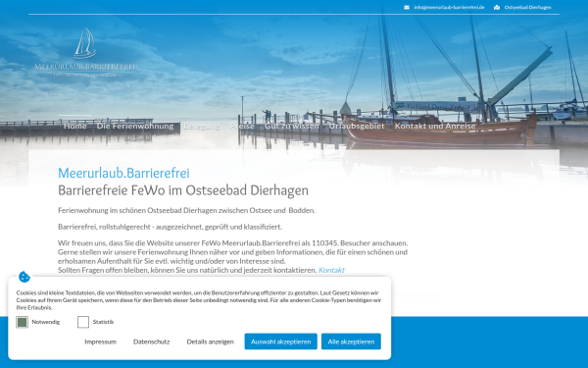This screenshot has height=368, width=588.
Task: Click the heading Barrierefreie FeWo im Ostseebad Dierhagen
Action: point(183,190)
